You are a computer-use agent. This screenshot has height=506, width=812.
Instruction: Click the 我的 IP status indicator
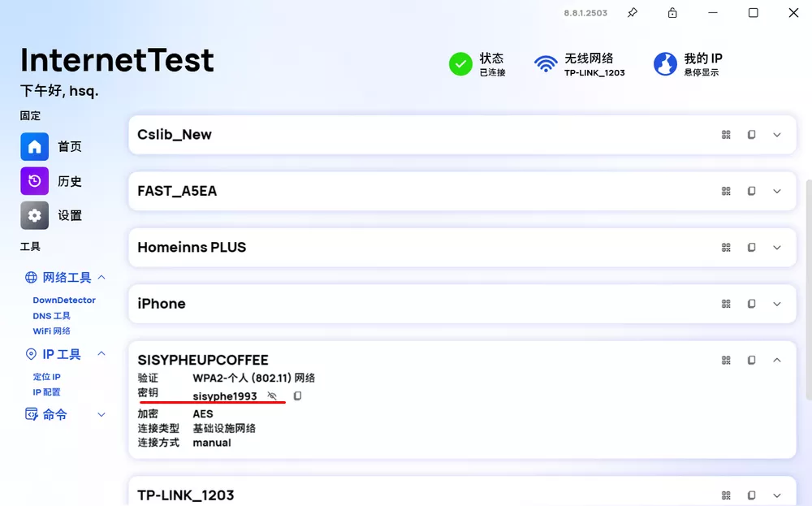[688, 64]
